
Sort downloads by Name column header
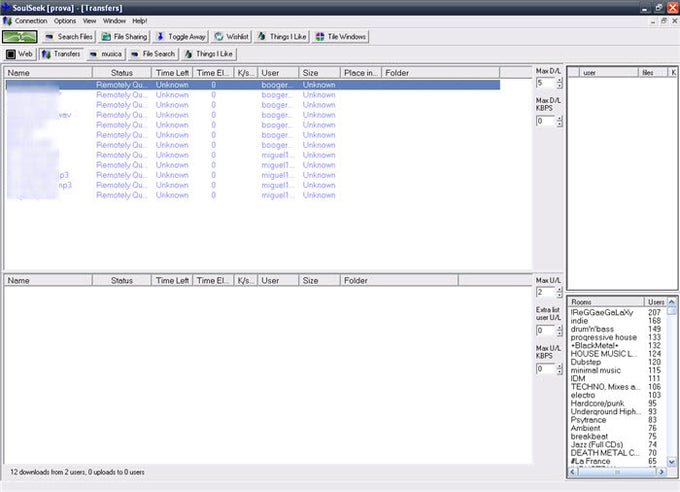(x=48, y=73)
